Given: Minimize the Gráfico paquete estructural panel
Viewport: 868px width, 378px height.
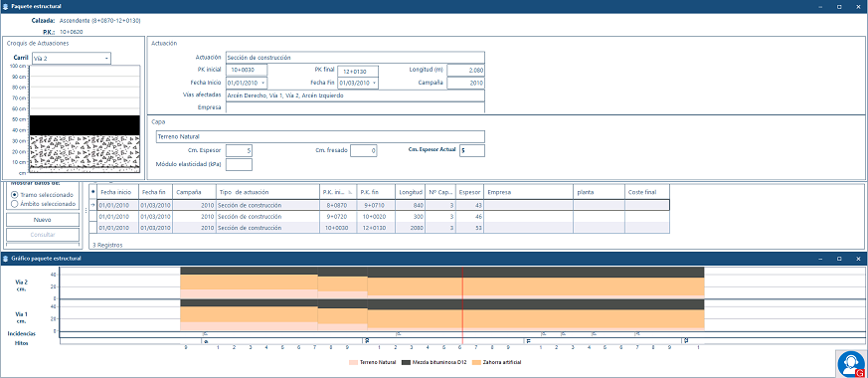Looking at the screenshot, I should 820,259.
